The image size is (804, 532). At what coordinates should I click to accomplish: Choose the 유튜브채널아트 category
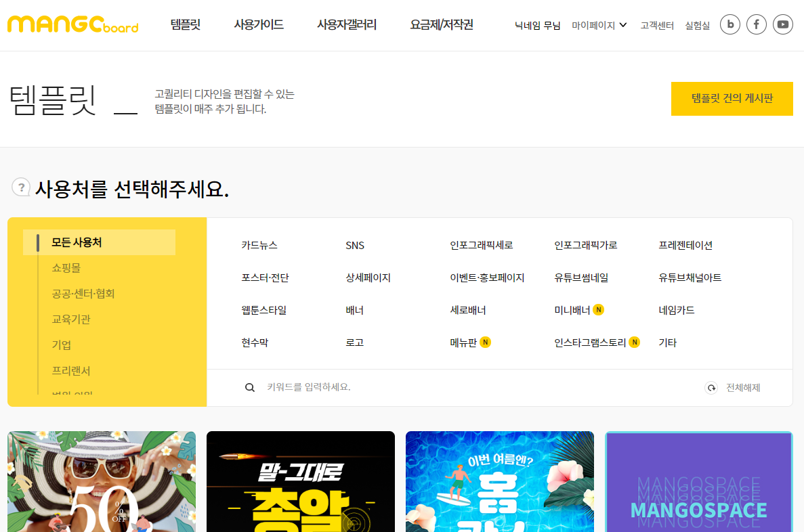690,278
